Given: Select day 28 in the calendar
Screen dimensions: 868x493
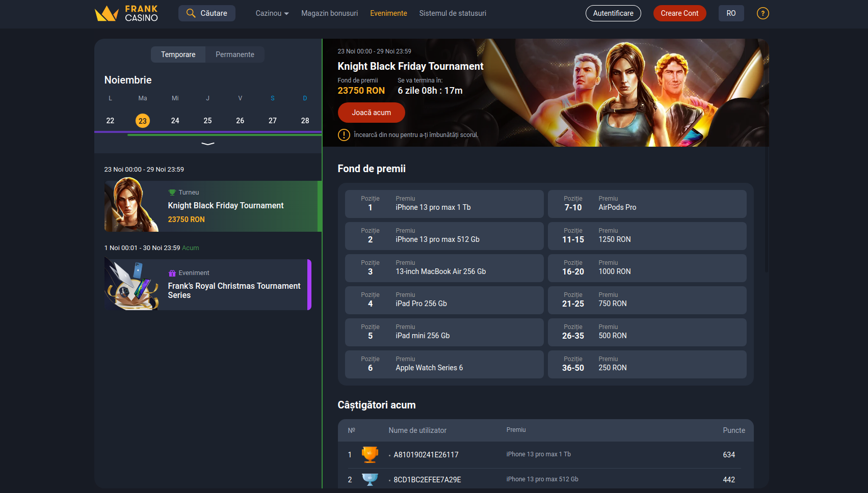Looking at the screenshot, I should click(x=305, y=121).
